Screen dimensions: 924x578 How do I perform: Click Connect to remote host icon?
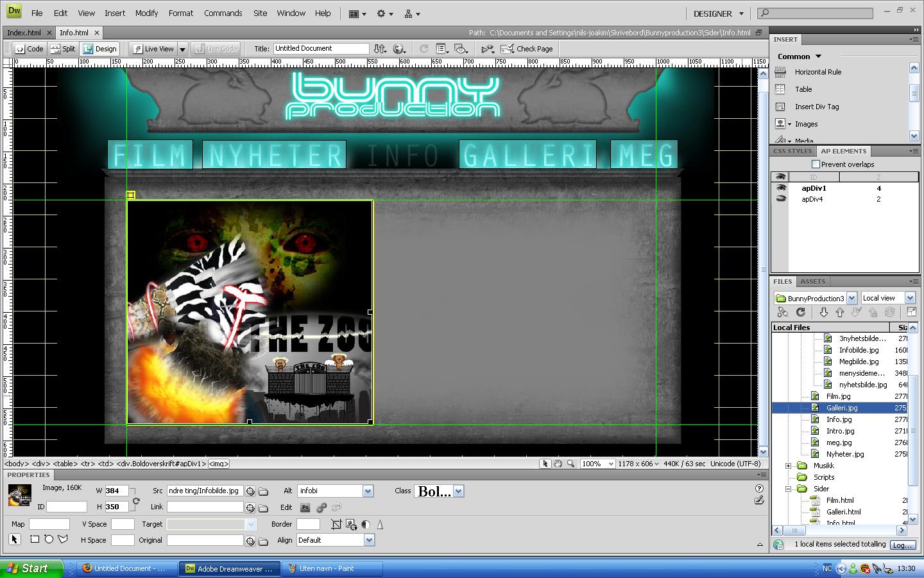click(782, 312)
